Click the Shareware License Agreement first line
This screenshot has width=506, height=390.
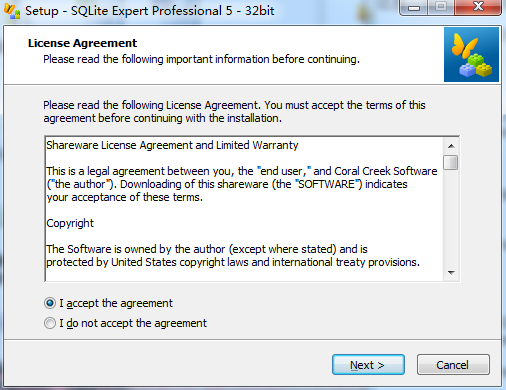pyautogui.click(x=172, y=145)
